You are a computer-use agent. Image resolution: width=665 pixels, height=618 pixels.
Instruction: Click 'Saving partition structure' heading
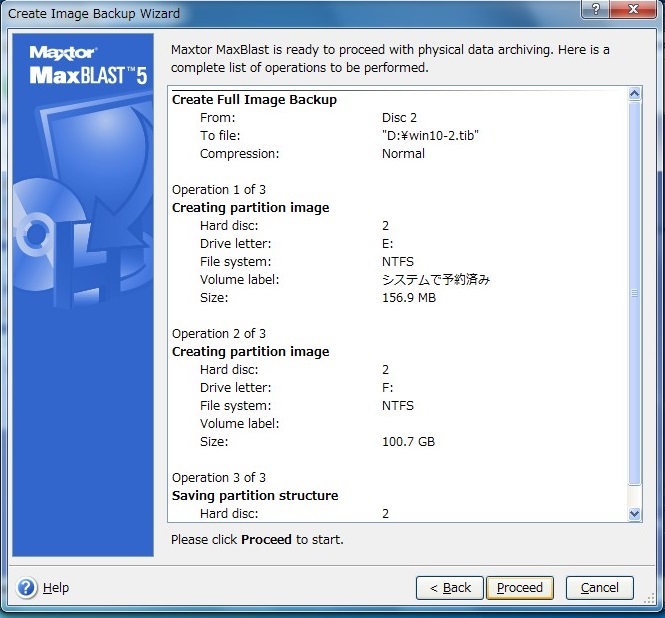click(255, 495)
